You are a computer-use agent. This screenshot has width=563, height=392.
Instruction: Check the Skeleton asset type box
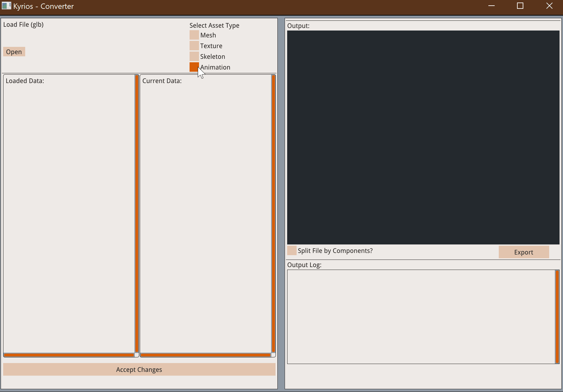click(x=194, y=56)
